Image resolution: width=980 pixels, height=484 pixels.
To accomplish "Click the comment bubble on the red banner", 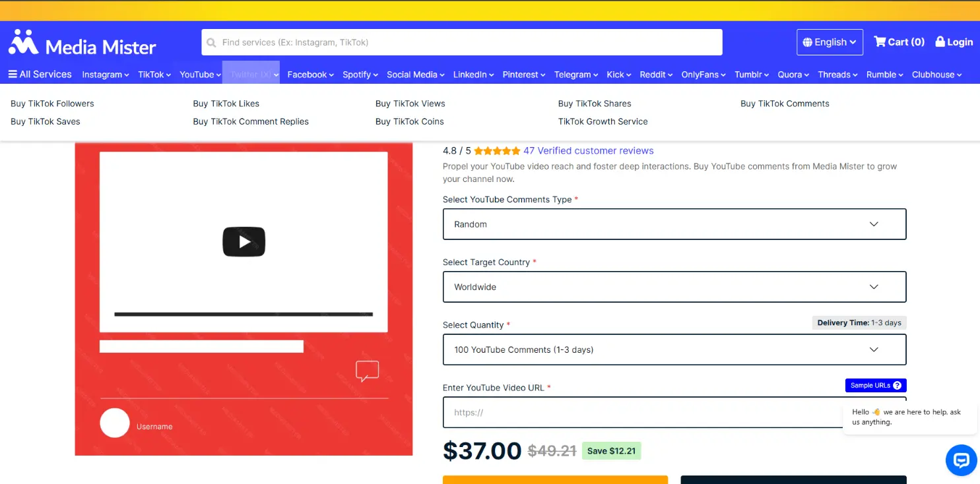I will (x=367, y=371).
